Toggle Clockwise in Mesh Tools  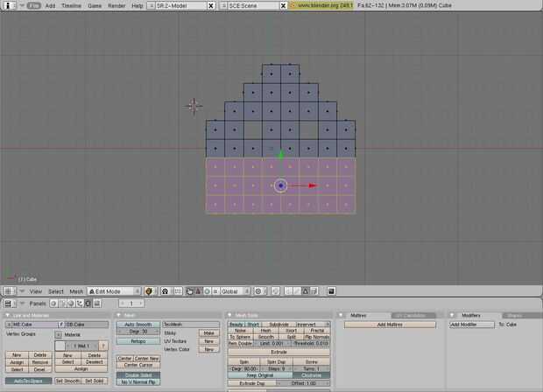point(311,375)
